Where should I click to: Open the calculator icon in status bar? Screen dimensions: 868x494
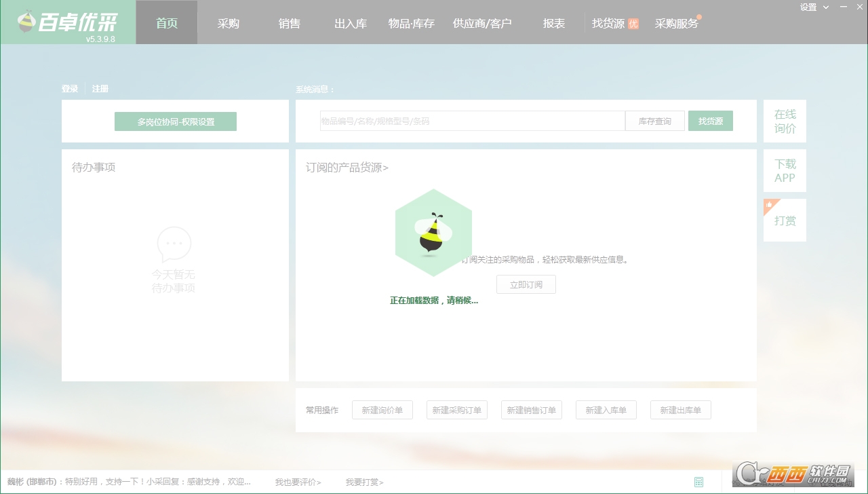pyautogui.click(x=698, y=482)
